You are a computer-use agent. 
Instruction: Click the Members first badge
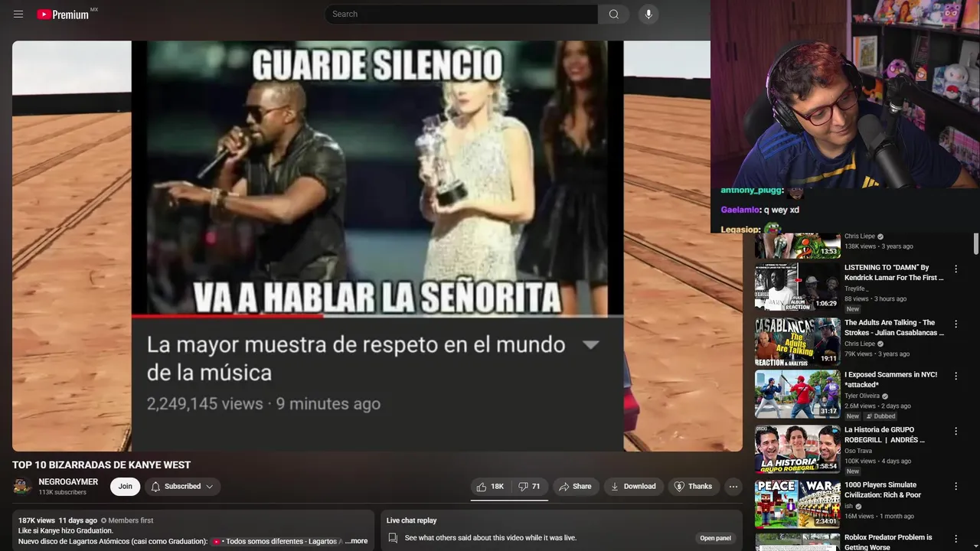[127, 520]
